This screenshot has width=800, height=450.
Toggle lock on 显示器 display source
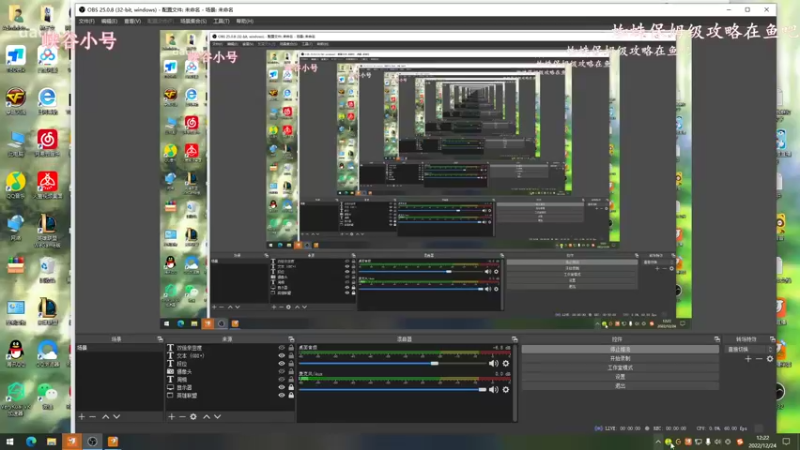click(291, 387)
